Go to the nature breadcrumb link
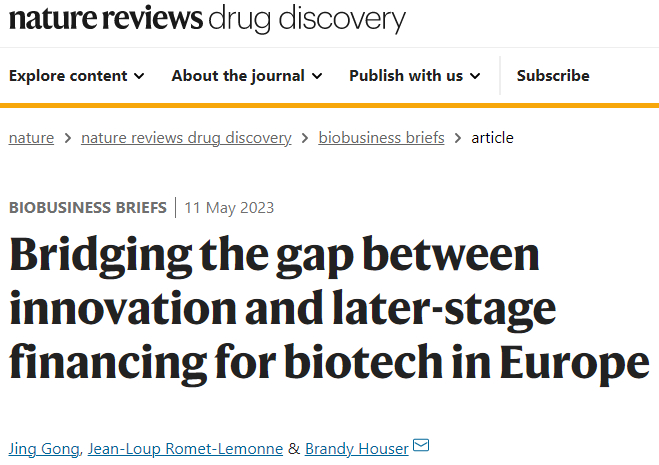 [x=31, y=138]
